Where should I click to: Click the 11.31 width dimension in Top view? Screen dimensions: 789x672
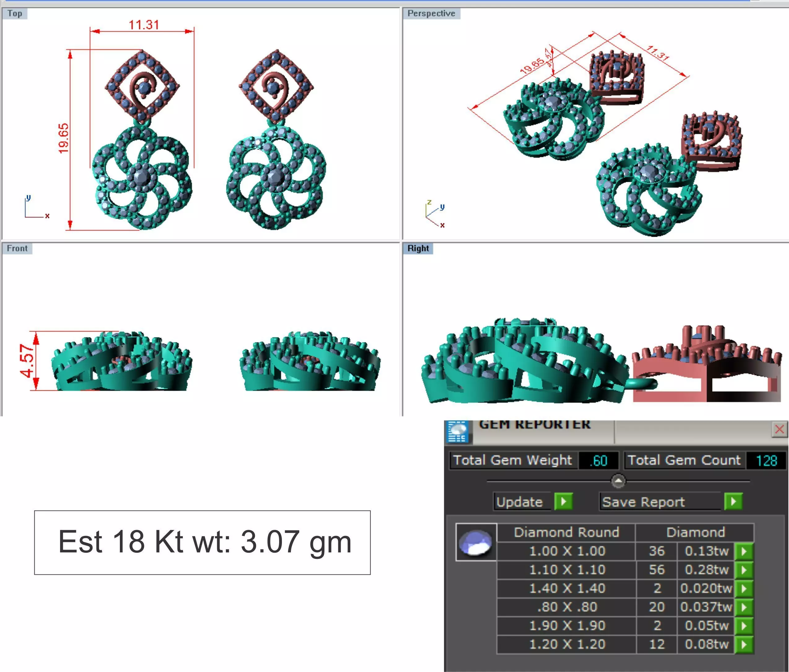(143, 25)
